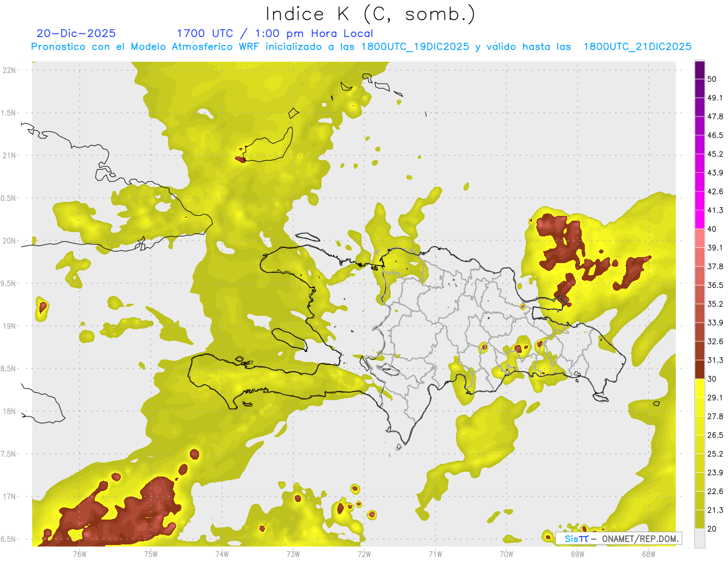Click the '68W' longitude axis label

click(648, 554)
